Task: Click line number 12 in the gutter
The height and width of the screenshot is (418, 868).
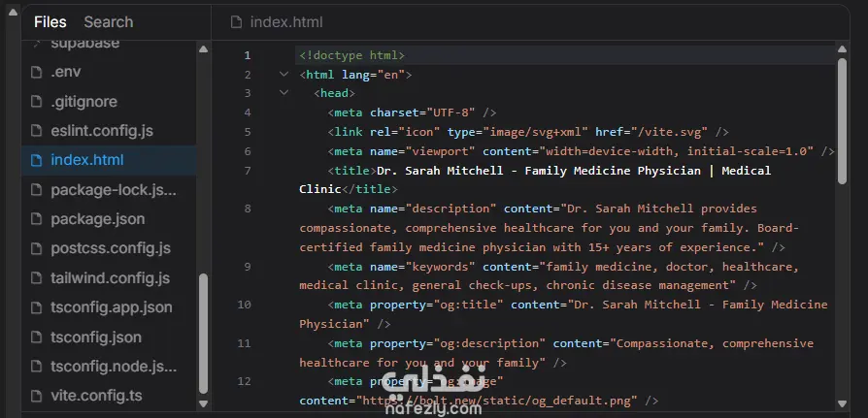Action: point(244,381)
